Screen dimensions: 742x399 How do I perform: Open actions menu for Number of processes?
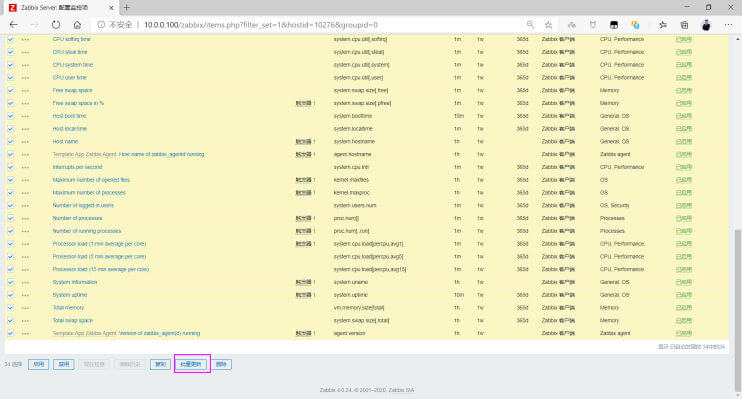click(x=25, y=218)
